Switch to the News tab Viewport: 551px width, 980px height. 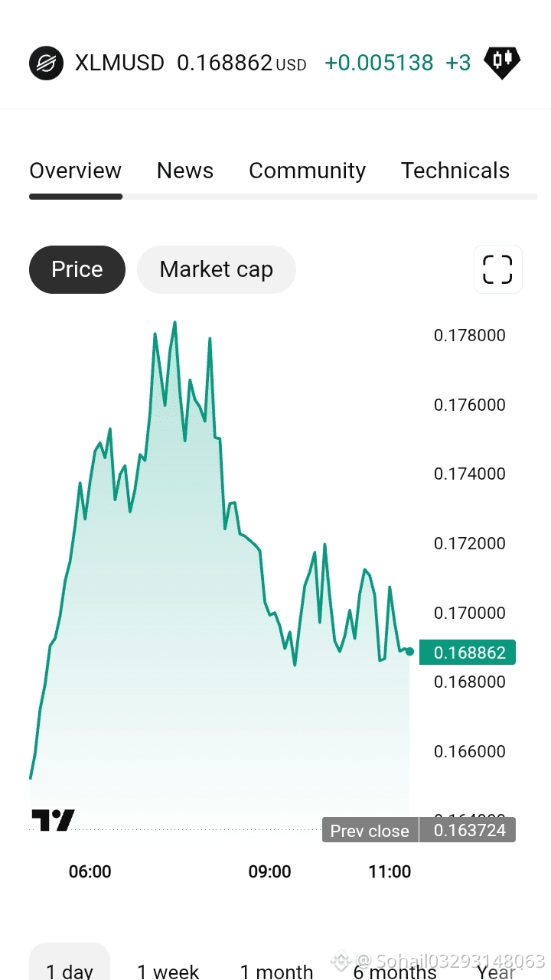click(185, 171)
